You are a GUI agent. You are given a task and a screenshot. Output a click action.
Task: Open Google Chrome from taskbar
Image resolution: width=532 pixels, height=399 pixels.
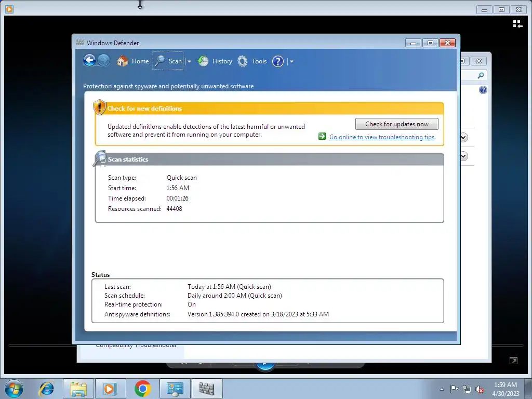coord(142,389)
